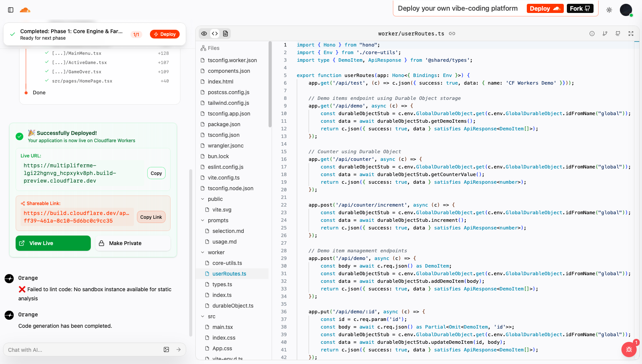Copy the worker/userRoutes.ts file link icon
The image size is (642, 364).
(x=452, y=34)
